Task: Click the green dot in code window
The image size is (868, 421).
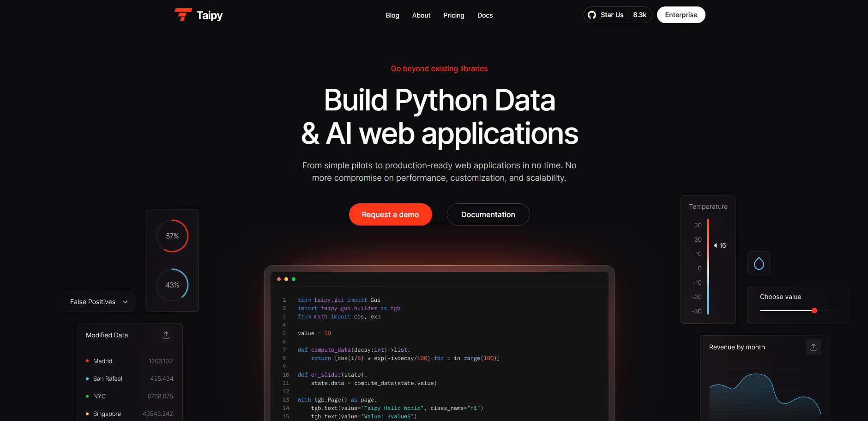Action: click(294, 279)
